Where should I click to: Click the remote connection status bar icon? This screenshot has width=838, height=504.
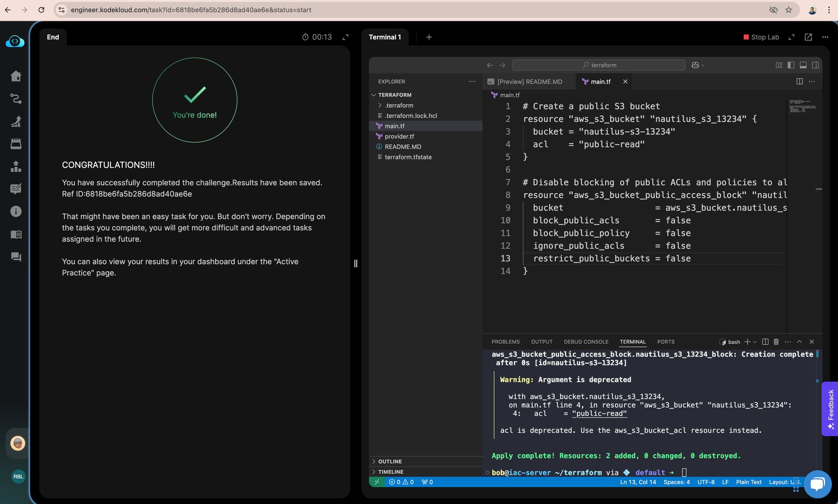(377, 482)
